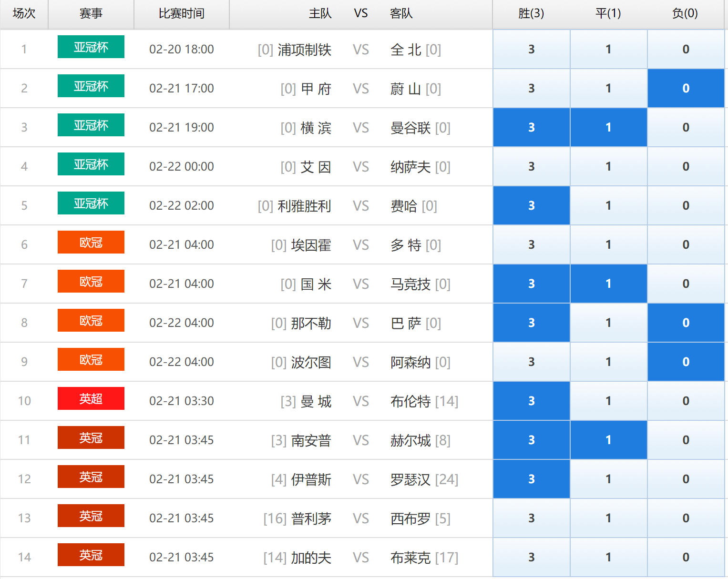The width and height of the screenshot is (728, 579).
Task: Select win (3) for 浦项制铁 vs 全北
Action: pyautogui.click(x=532, y=49)
